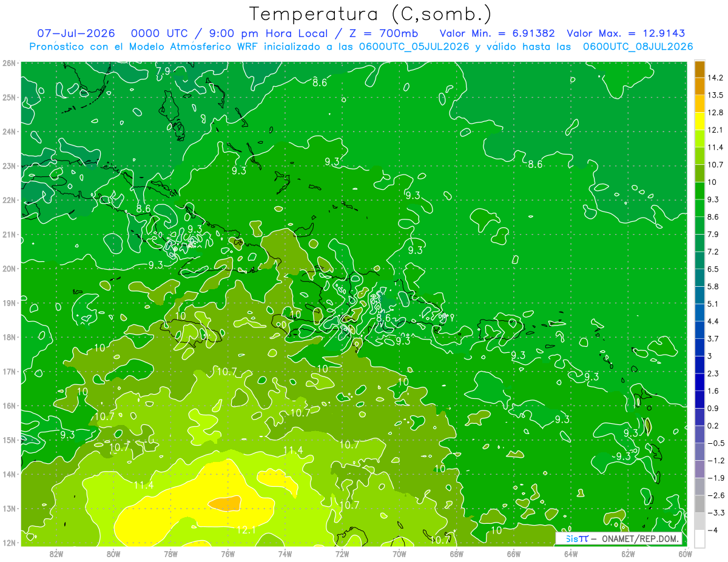
Task: Click the "70W" longitude axis label
Action: point(399,553)
